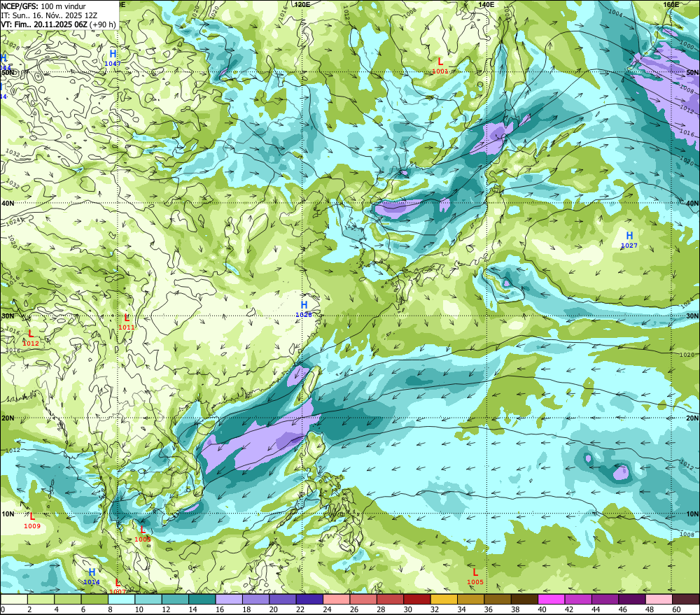Click the L 1012 low pressure marker
This screenshot has height=615, width=700.
pyautogui.click(x=30, y=337)
